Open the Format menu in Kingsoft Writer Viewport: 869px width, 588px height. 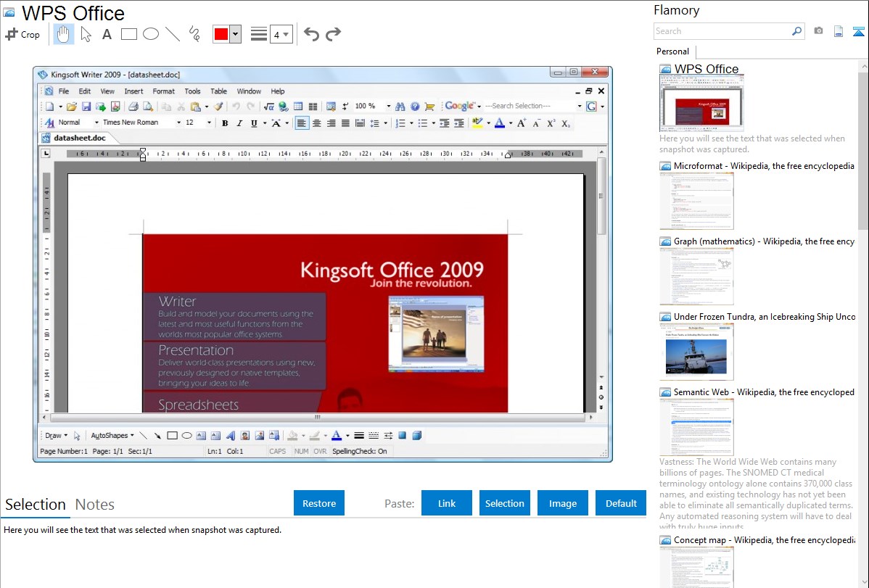(163, 91)
